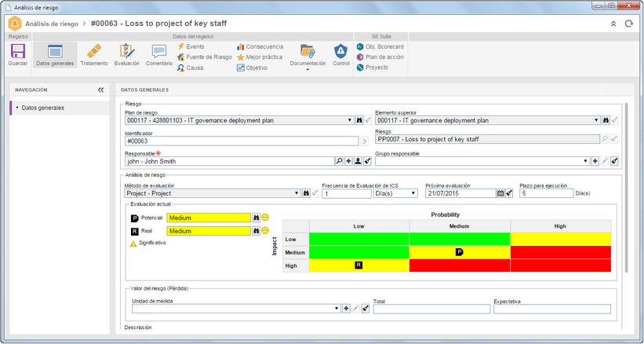Click binoculars beside Método de evaluación

pyautogui.click(x=306, y=193)
